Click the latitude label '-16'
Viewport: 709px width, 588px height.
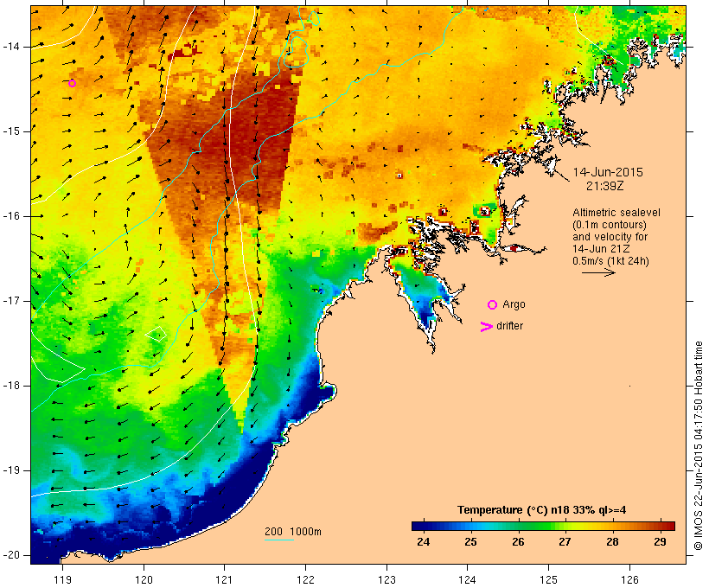pos(11,216)
